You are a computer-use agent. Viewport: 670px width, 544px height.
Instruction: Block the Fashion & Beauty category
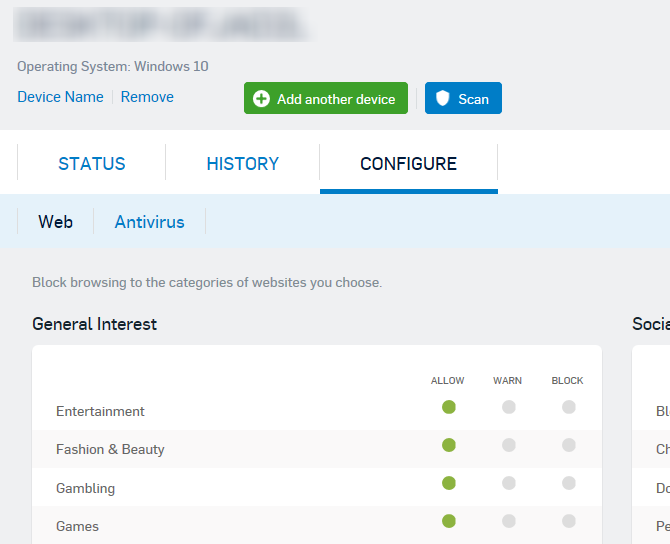click(569, 445)
